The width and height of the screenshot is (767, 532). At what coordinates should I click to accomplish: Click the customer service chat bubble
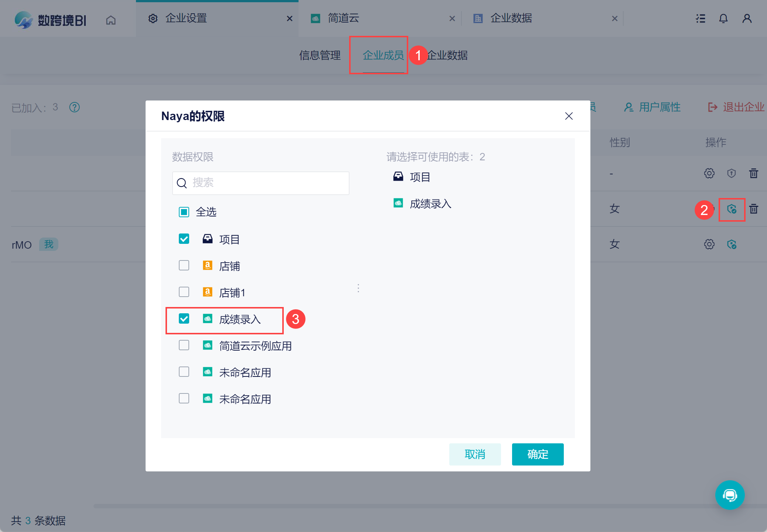click(730, 495)
